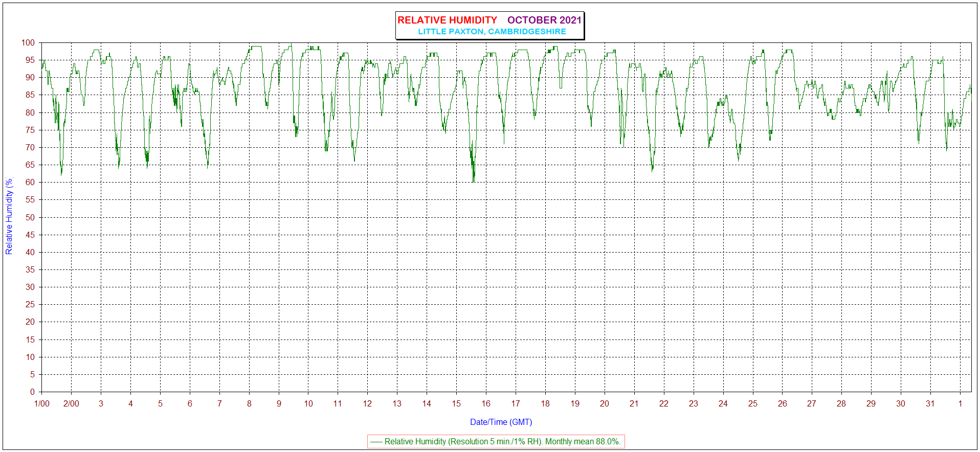This screenshot has width=980, height=452.
Task: Click the x-axis date label 24
Action: 723,403
